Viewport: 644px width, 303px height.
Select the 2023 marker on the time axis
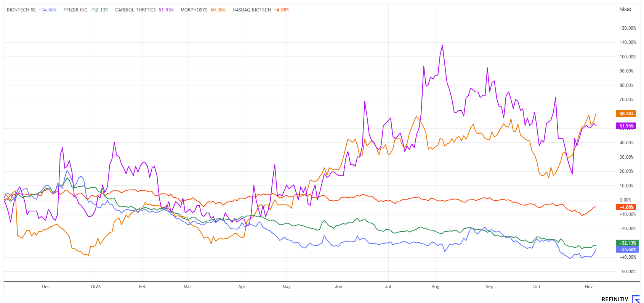pos(95,287)
